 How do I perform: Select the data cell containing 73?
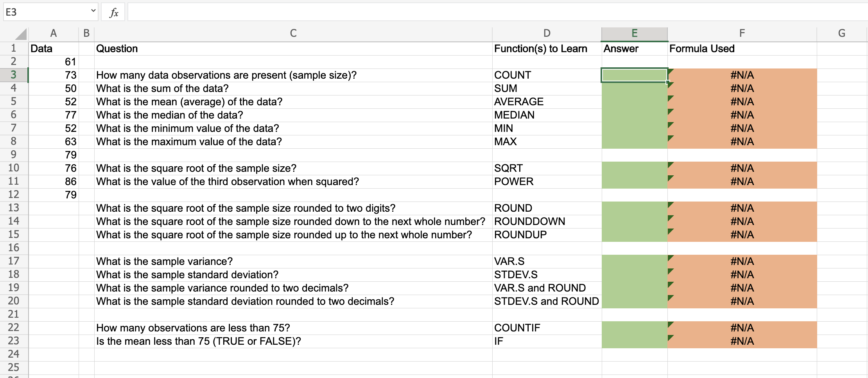pos(54,75)
